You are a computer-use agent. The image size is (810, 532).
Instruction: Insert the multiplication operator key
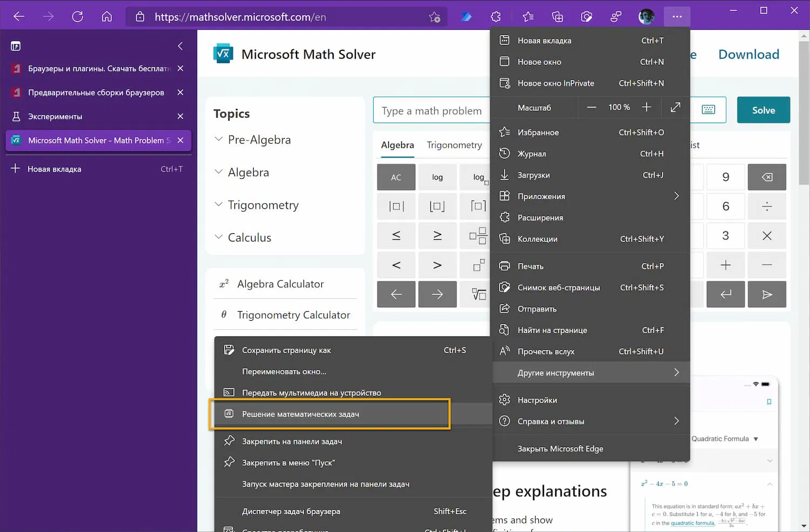pyautogui.click(x=767, y=235)
